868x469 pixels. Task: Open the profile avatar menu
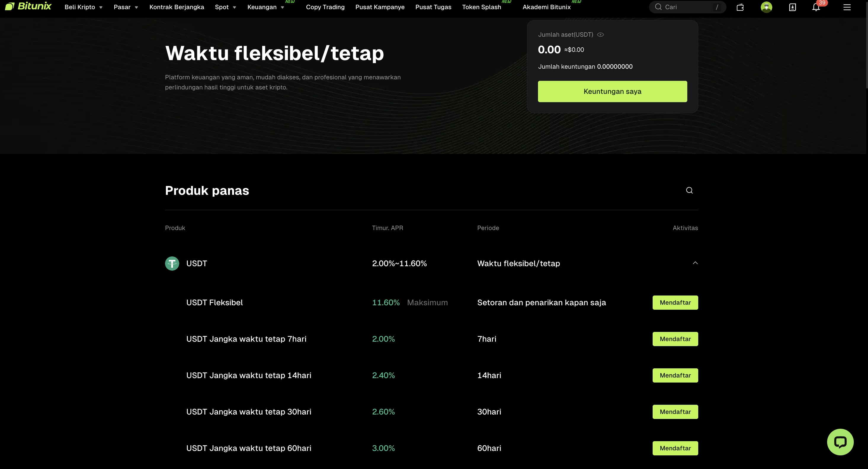(x=766, y=7)
